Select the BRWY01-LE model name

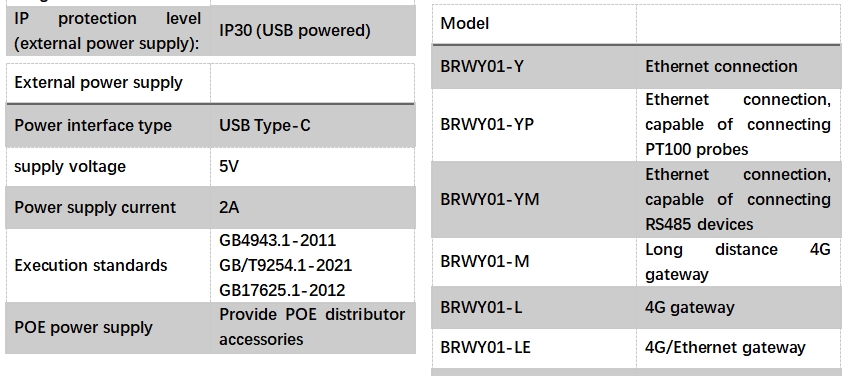click(x=485, y=347)
